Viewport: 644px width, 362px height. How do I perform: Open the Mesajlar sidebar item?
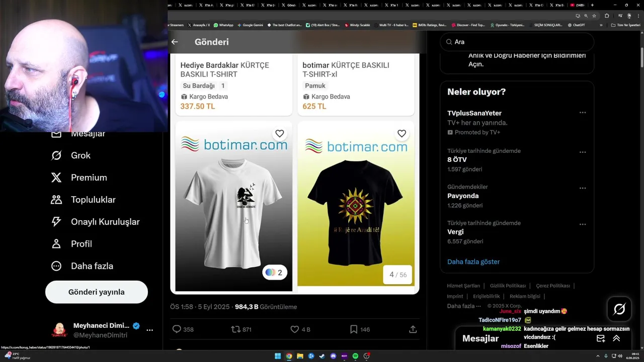(x=78, y=133)
